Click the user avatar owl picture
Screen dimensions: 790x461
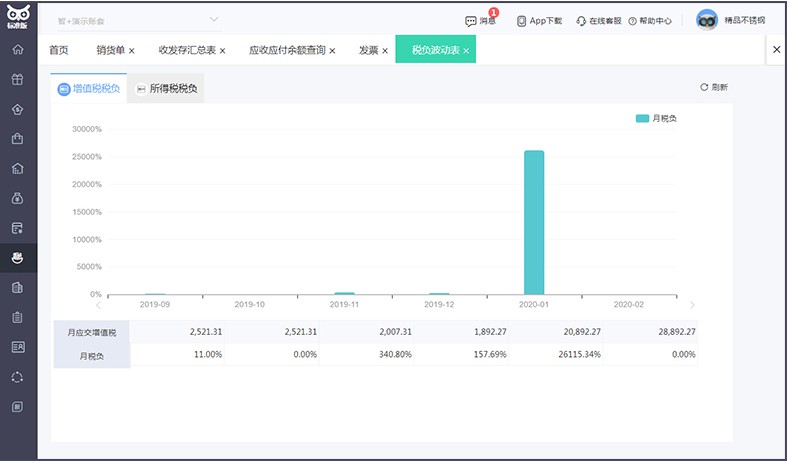[707, 20]
